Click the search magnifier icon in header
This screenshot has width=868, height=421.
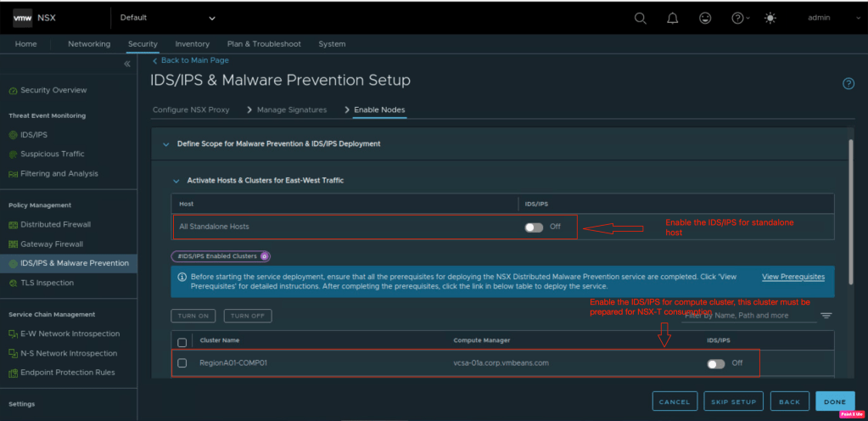click(x=641, y=18)
